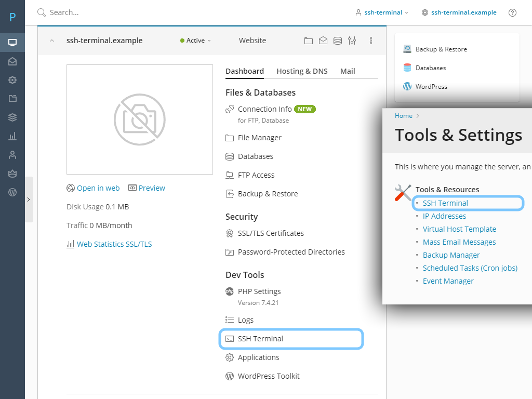Screen dimensions: 532x399
Task: Click the help question mark icon
Action: 512,12
